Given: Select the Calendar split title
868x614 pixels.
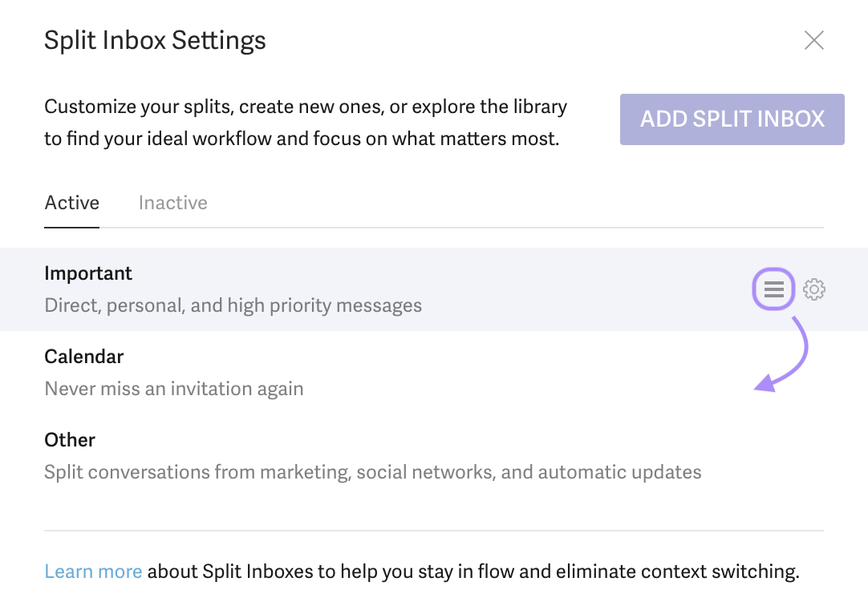Looking at the screenshot, I should pyautogui.click(x=84, y=357).
